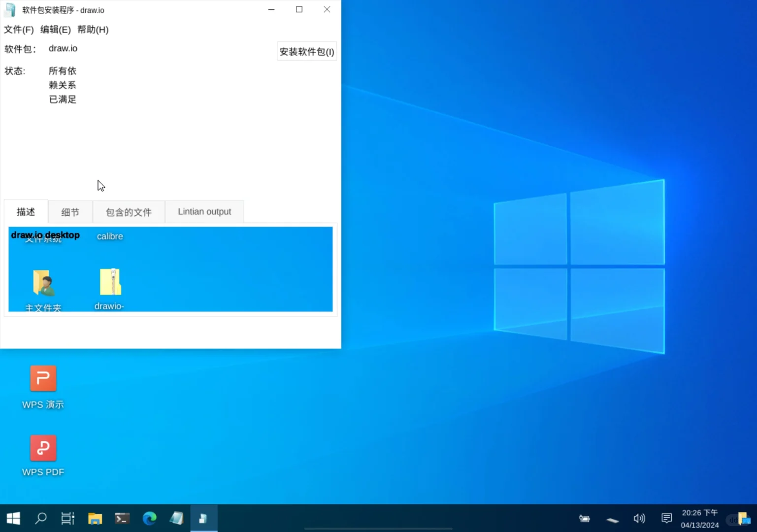
Task: Click 安装软件包(I) to install the package
Action: point(306,51)
